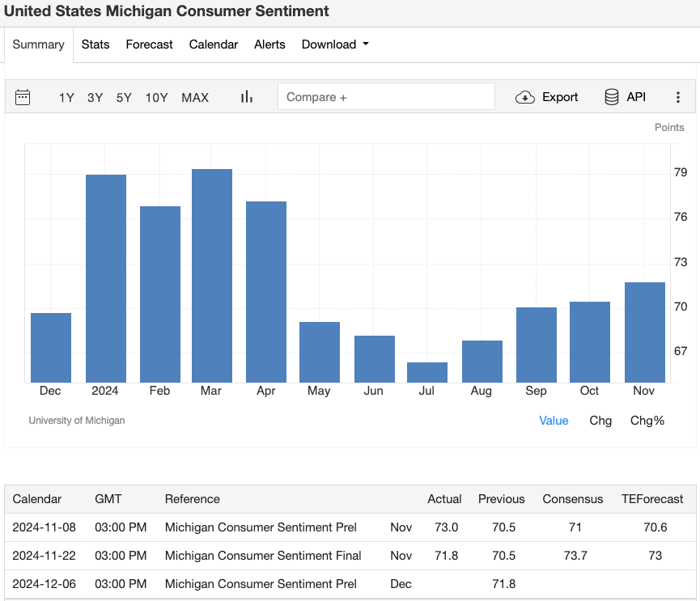Click the University of Michigan source link
The image size is (700, 601).
[x=76, y=421]
